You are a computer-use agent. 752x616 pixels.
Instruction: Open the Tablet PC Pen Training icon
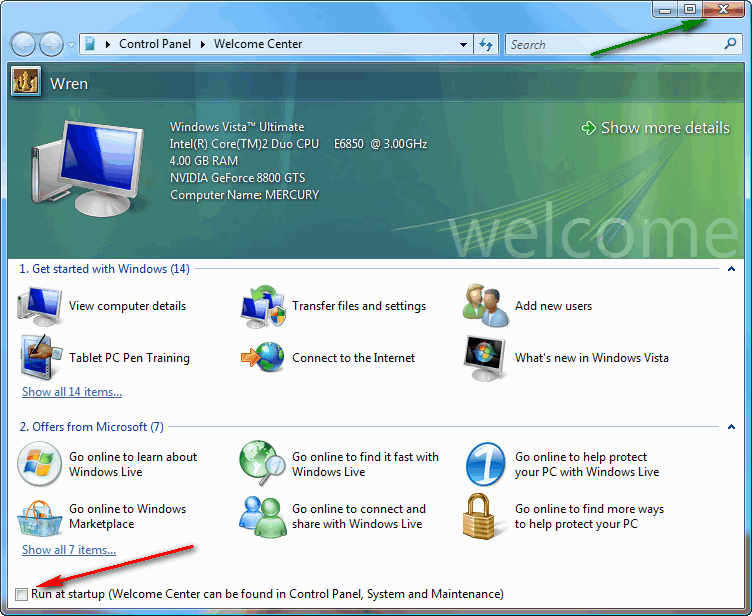[41, 357]
